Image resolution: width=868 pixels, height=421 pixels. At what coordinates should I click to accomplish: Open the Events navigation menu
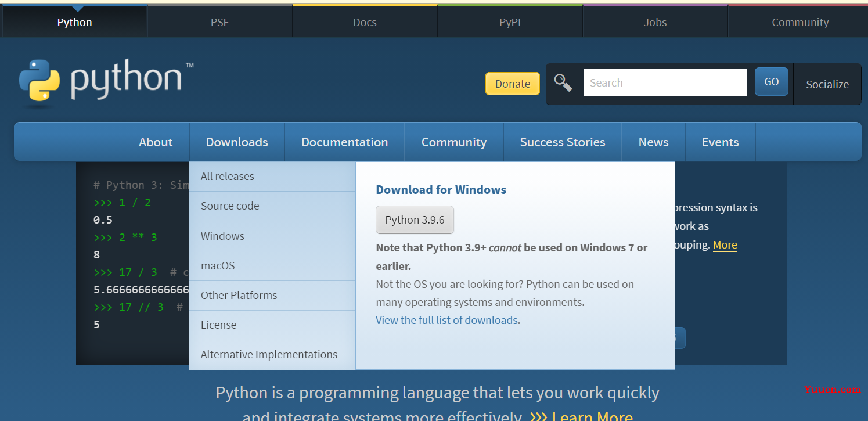pos(721,142)
